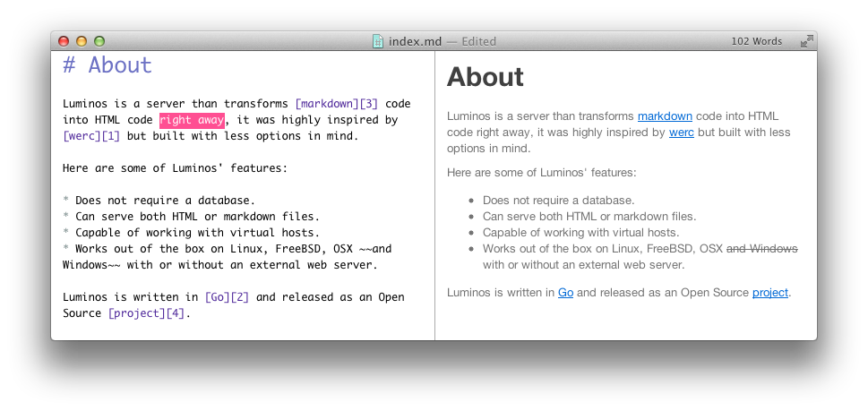The width and height of the screenshot is (868, 411).
Task: Click [werc][1] reference in editor
Action: tap(91, 136)
